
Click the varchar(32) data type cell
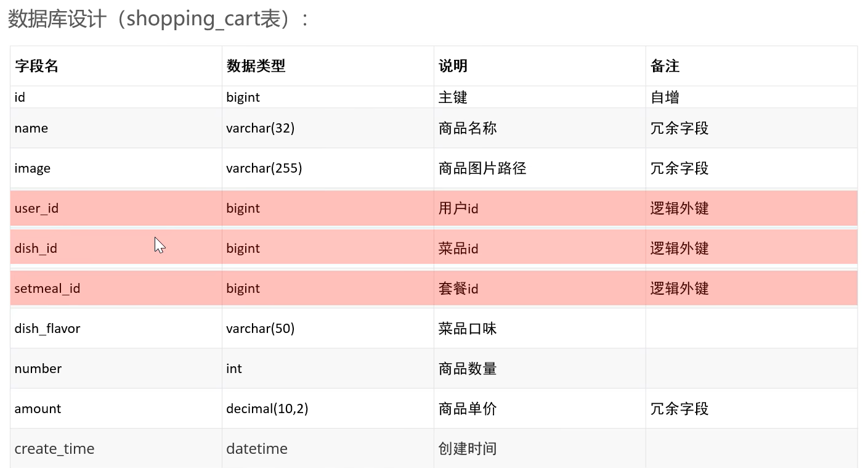(x=260, y=128)
